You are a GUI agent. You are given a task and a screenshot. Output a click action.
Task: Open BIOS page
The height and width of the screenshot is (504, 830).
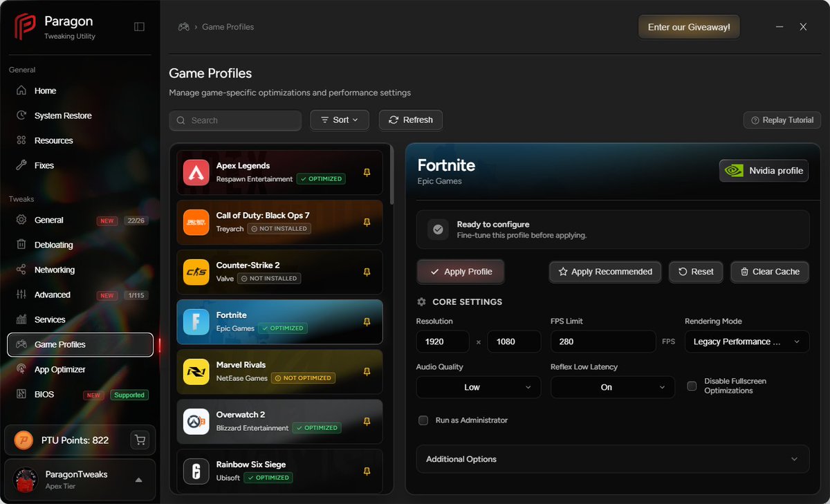coord(80,394)
